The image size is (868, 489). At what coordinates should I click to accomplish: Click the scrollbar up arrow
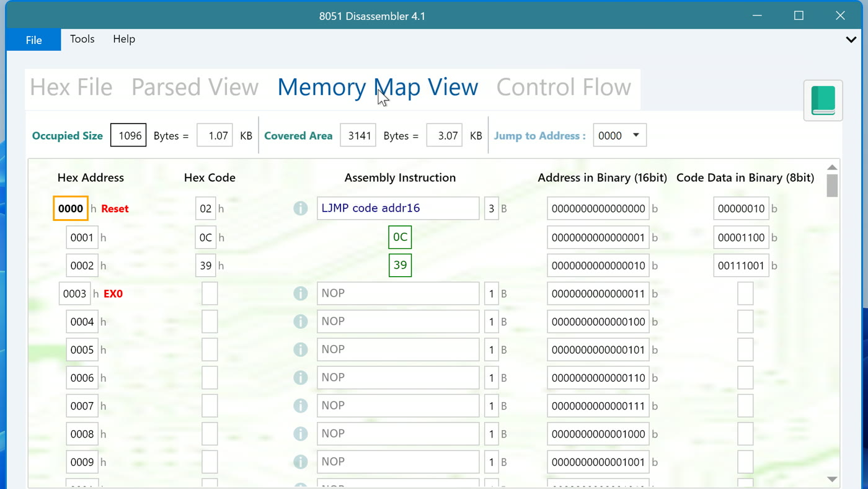click(x=832, y=168)
